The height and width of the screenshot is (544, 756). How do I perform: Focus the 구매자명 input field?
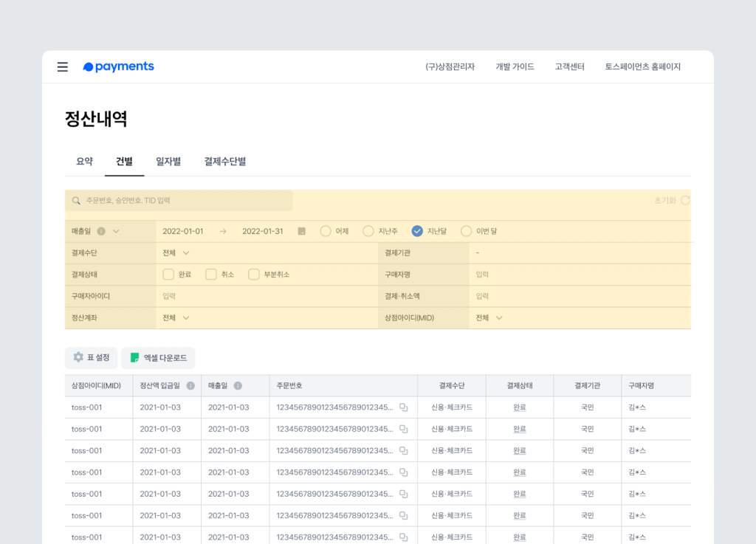pos(580,275)
